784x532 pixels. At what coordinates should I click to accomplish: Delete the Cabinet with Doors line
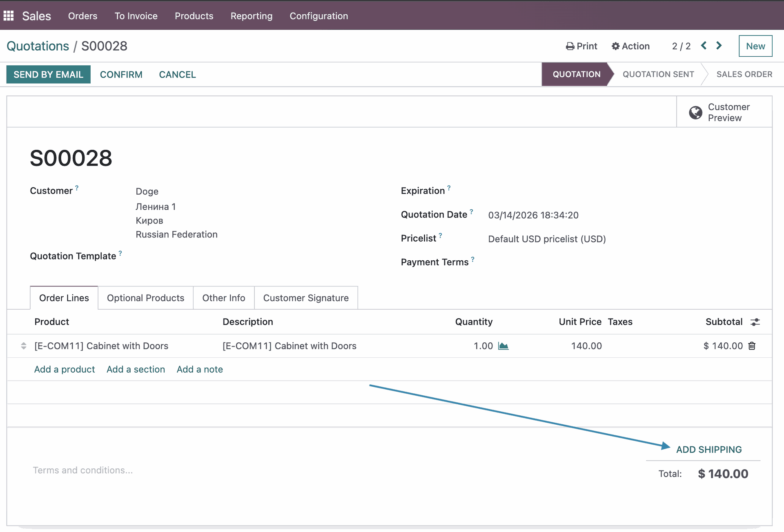coord(752,346)
